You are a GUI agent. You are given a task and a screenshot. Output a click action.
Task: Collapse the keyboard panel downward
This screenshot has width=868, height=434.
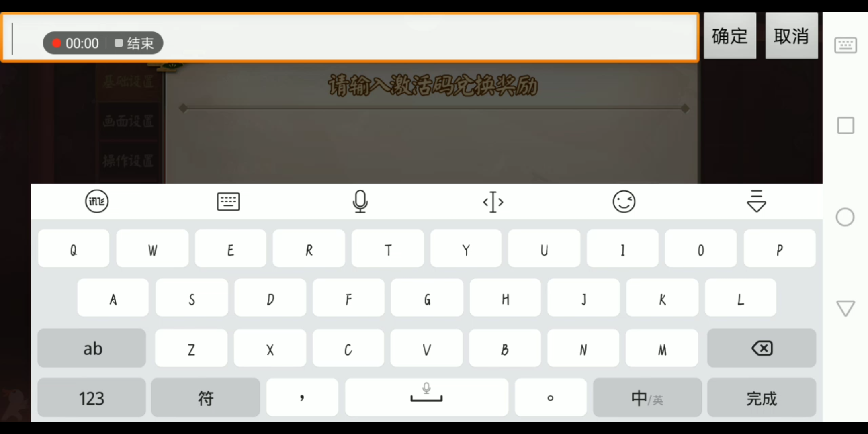[x=756, y=201]
